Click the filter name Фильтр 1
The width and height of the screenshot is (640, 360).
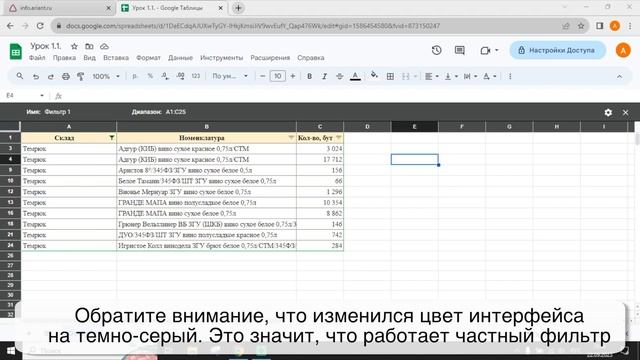coord(58,112)
